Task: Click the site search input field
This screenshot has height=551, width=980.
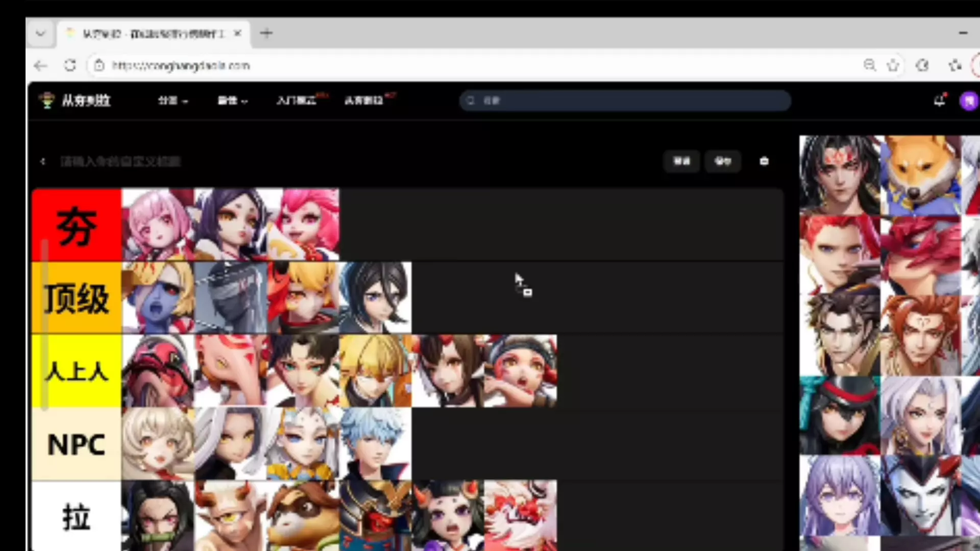Action: pos(625,101)
